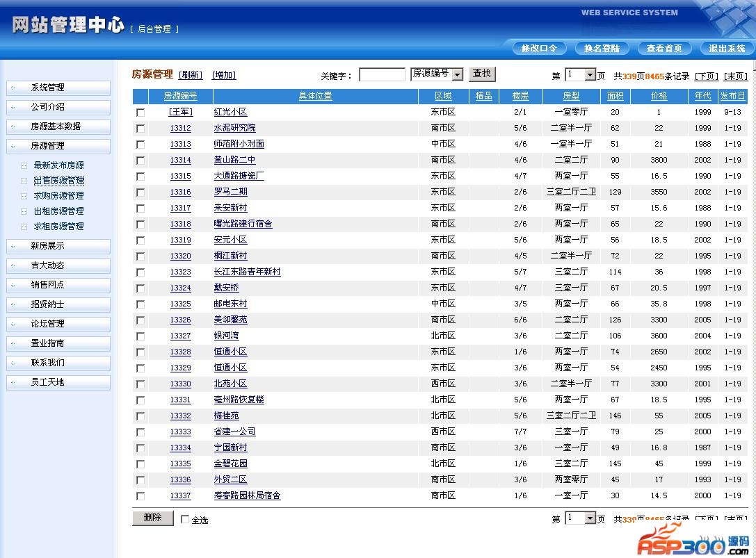Open the [王军] listing link

(180, 112)
